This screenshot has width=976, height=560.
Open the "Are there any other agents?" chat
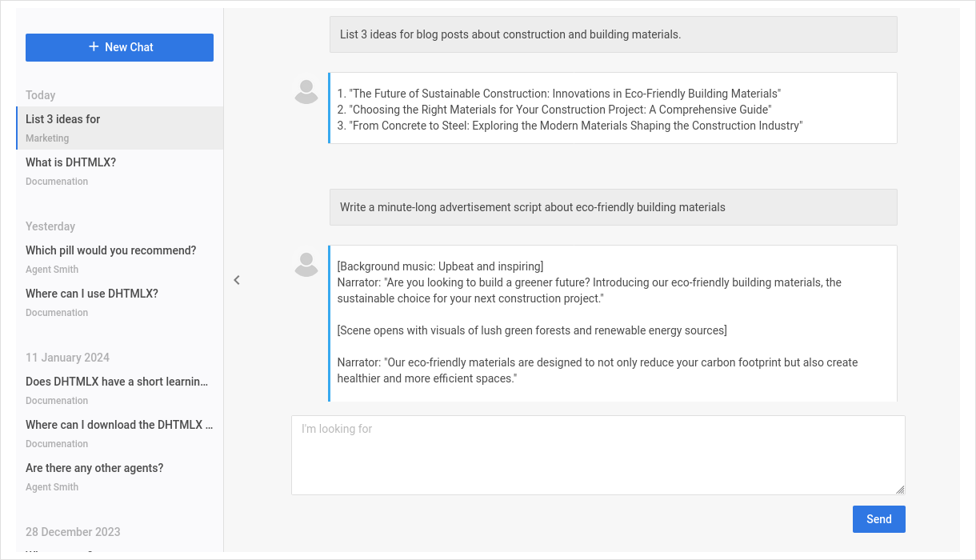point(94,468)
